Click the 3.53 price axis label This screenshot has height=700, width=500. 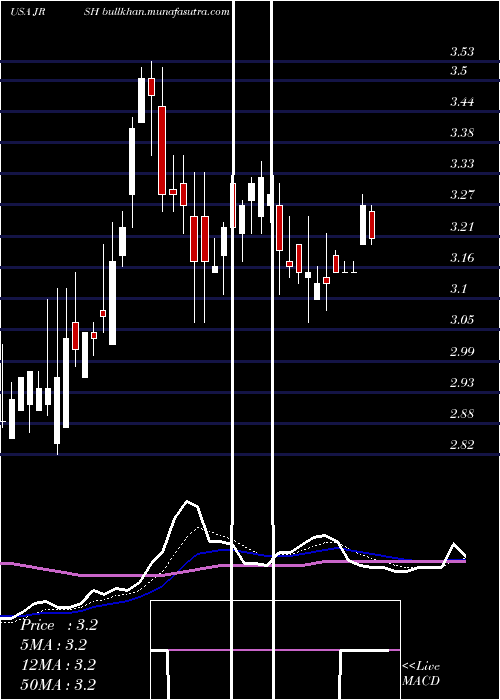tap(462, 52)
